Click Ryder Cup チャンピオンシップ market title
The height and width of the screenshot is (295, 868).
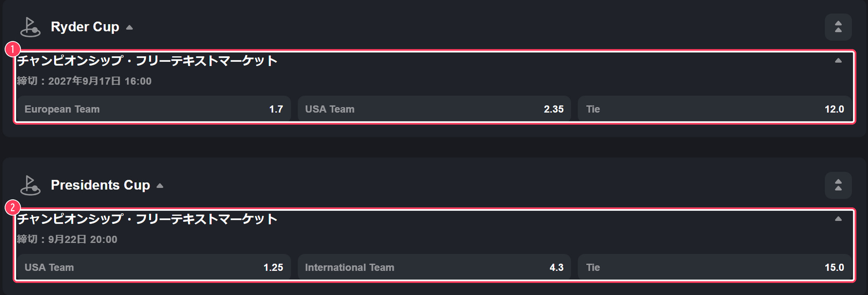(147, 61)
